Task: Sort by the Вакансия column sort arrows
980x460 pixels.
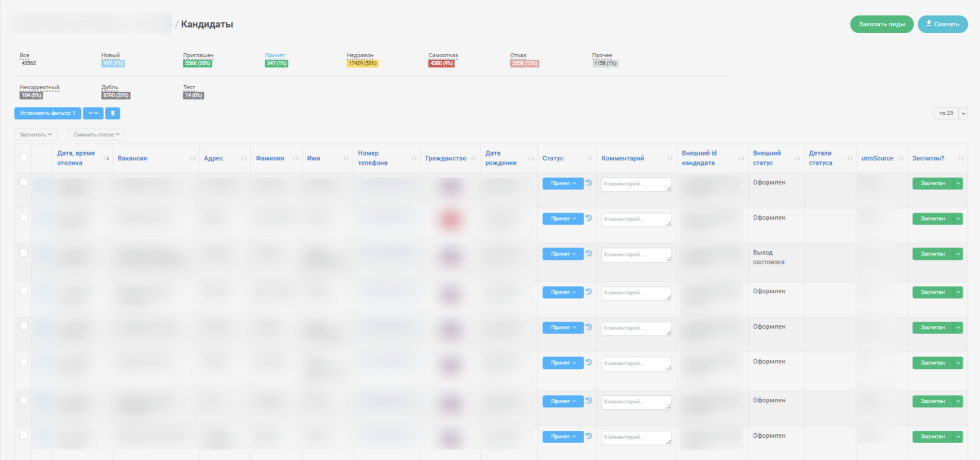Action: click(x=192, y=159)
